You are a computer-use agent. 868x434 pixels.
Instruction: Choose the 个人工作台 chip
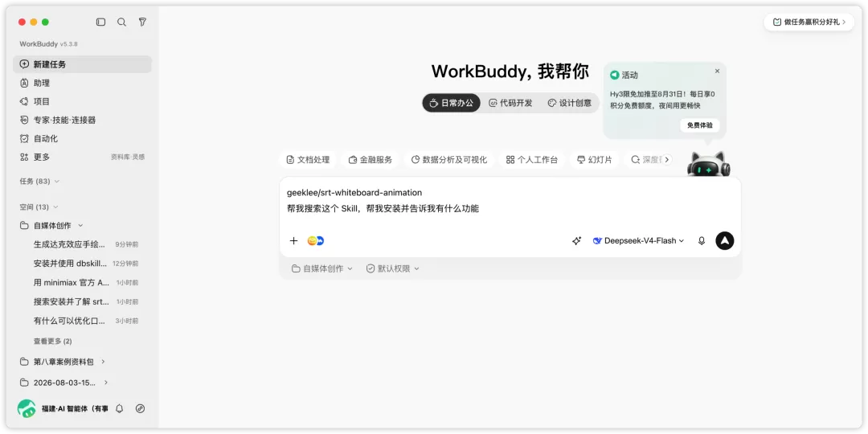[x=532, y=160]
